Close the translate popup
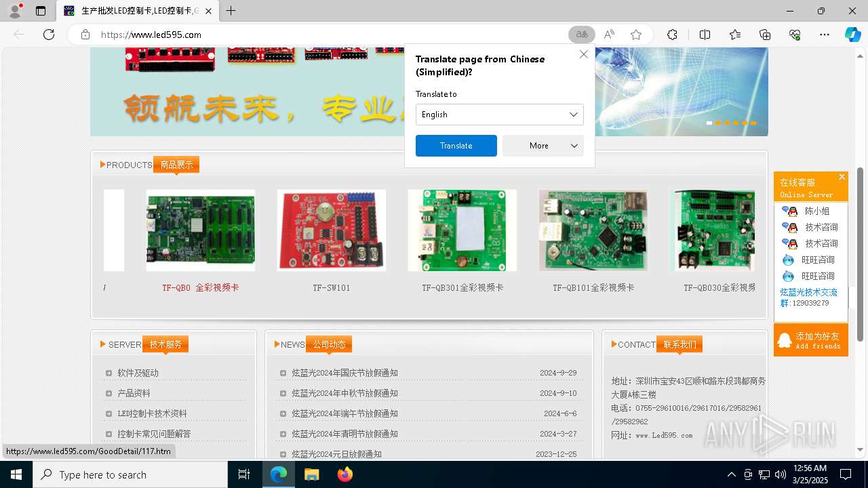Viewport: 868px width, 488px height. pos(583,54)
